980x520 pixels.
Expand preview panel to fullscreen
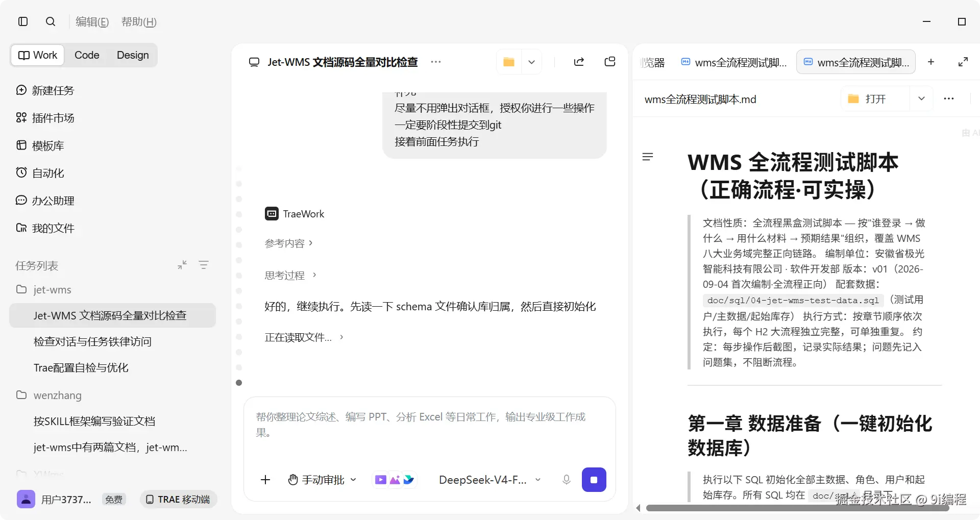point(963,62)
